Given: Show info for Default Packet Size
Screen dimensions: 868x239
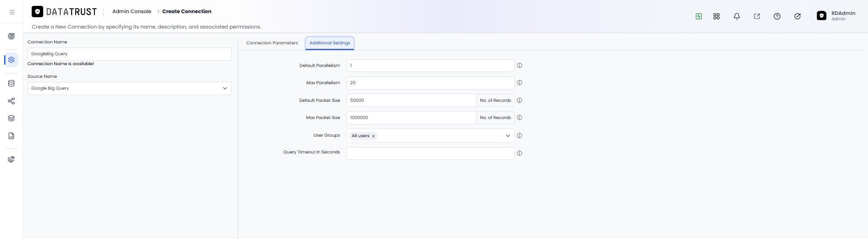Looking at the screenshot, I should 519,100.
